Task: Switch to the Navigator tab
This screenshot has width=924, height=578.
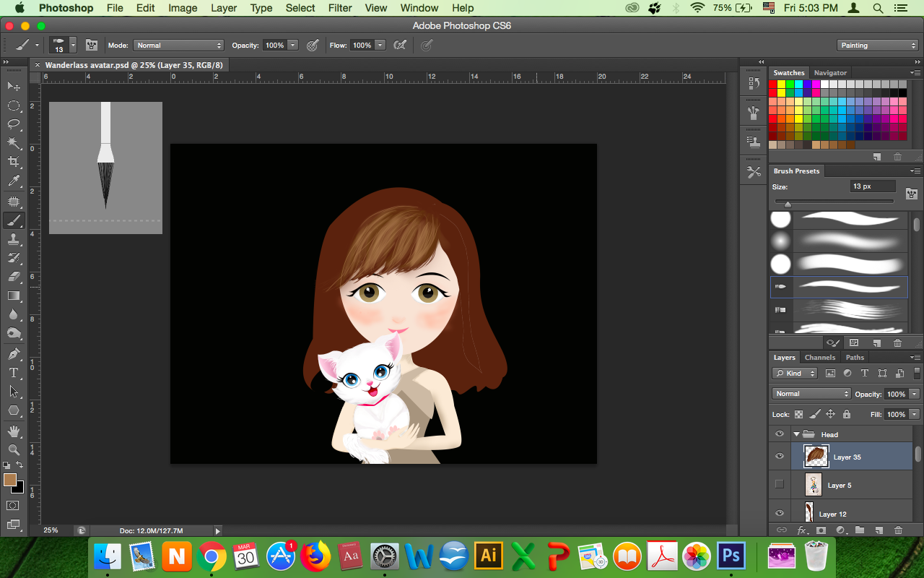Action: [830, 73]
